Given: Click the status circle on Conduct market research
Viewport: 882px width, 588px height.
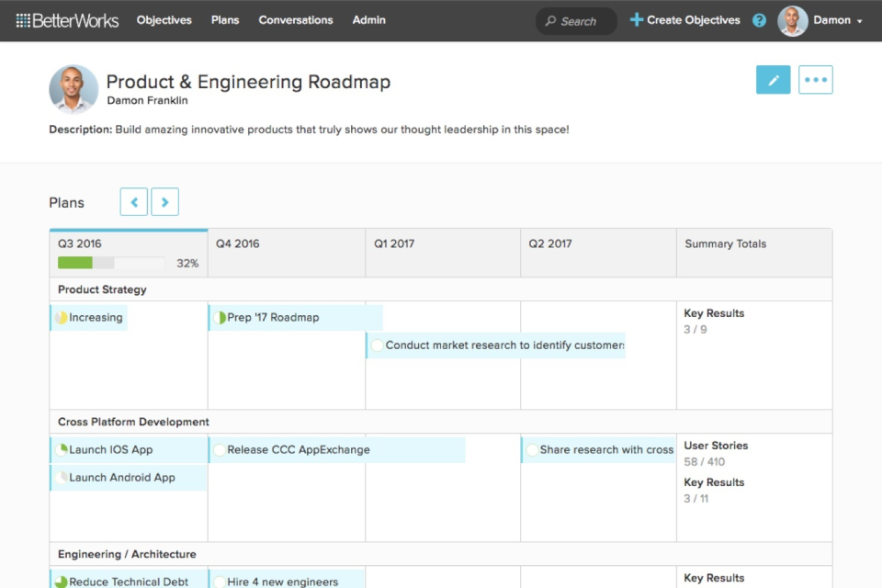Looking at the screenshot, I should (377, 345).
